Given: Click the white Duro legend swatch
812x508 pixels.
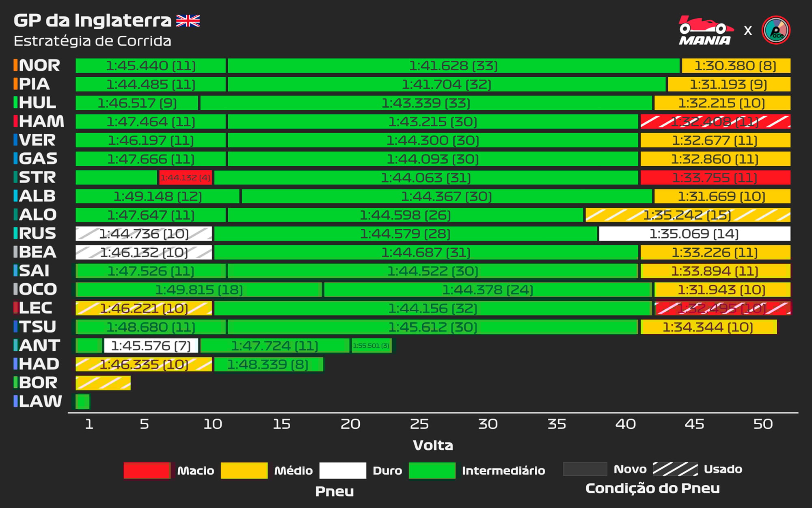Looking at the screenshot, I should click(343, 470).
